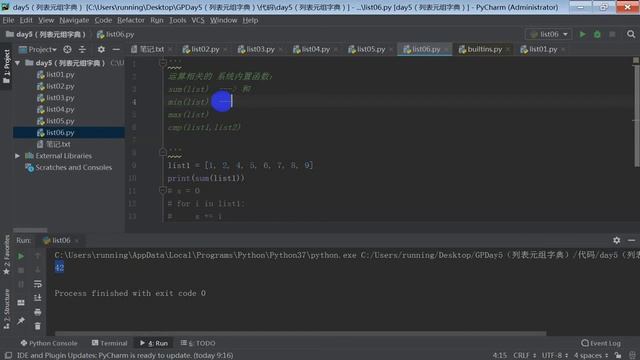Image resolution: width=640 pixels, height=360 pixels.
Task: Change the UTF-8 encoding in the status bar
Action: click(x=555, y=356)
